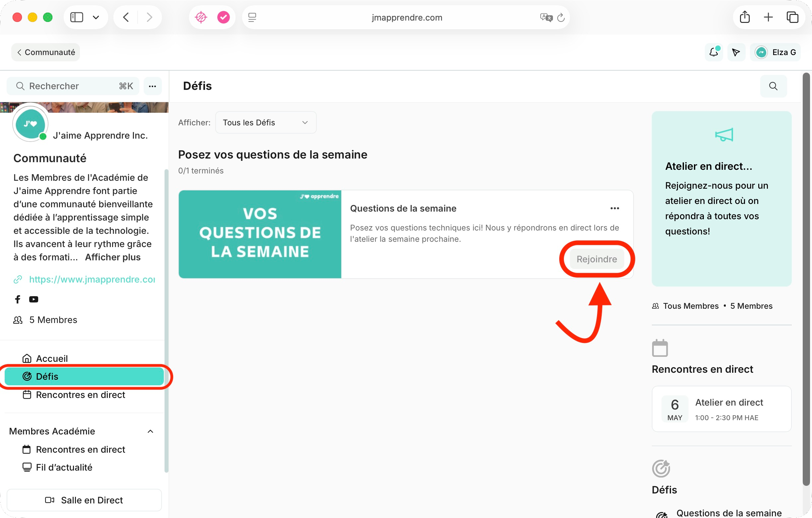This screenshot has width=812, height=518.
Task: Click the pink checkmark extension icon
Action: tap(223, 17)
